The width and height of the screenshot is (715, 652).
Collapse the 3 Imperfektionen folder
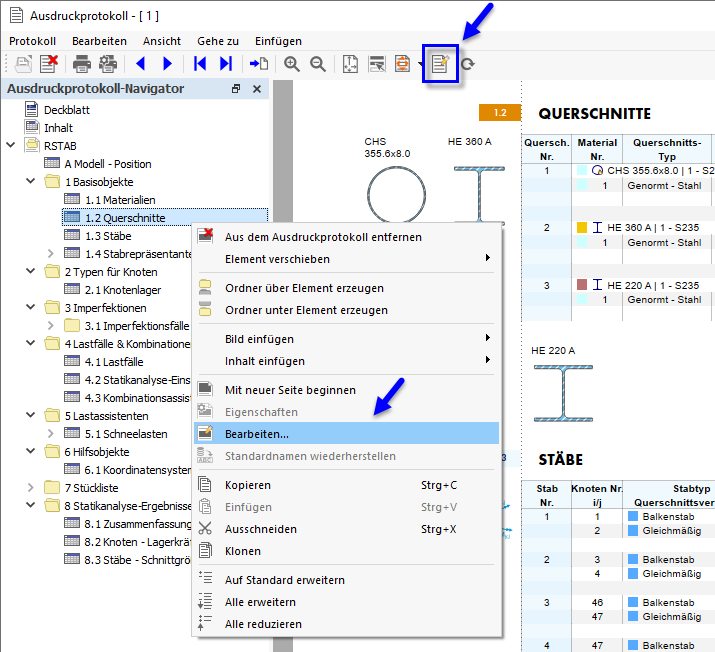[x=31, y=307]
